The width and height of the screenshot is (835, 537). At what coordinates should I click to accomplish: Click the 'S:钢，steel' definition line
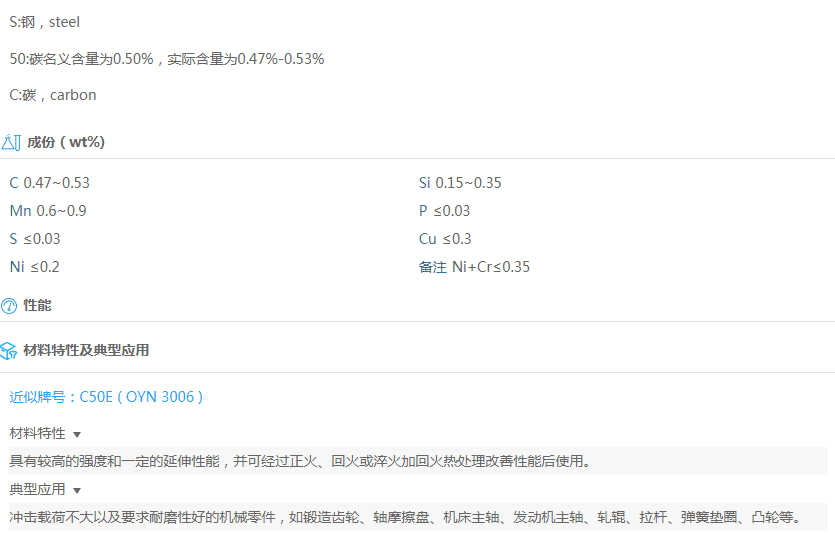[44, 22]
